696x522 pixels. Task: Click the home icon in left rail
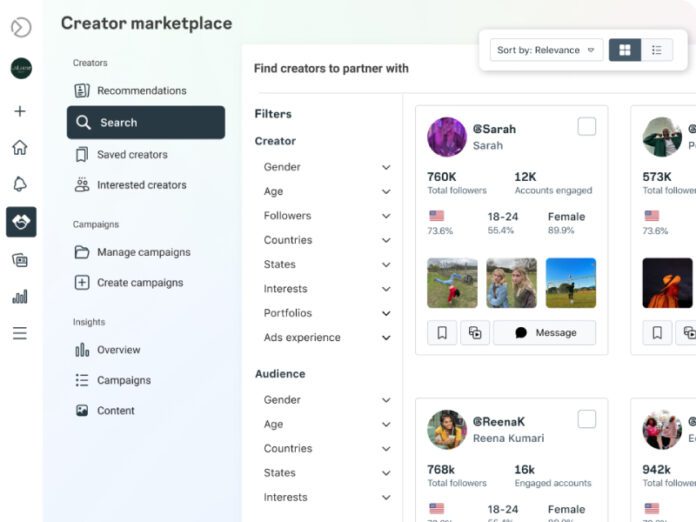pyautogui.click(x=20, y=148)
